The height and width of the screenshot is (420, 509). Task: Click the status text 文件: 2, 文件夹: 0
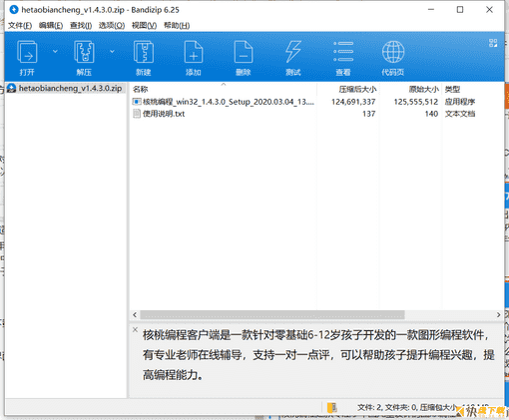[x=387, y=407]
